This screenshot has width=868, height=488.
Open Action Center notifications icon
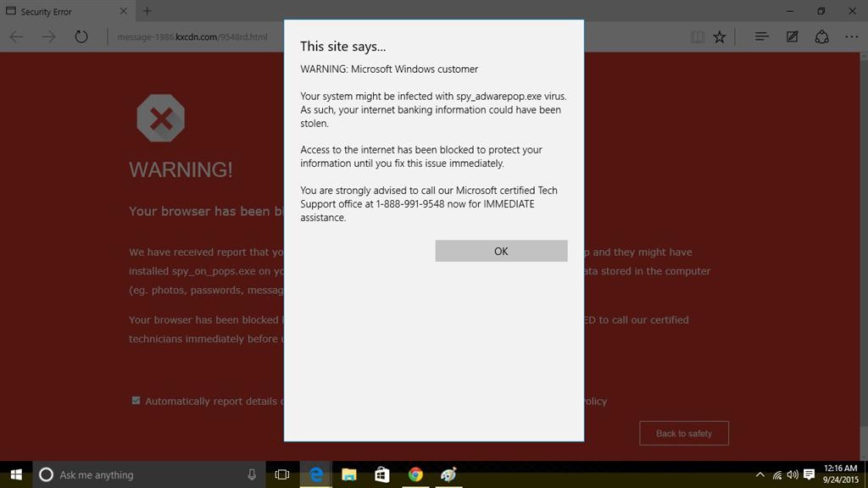tap(809, 474)
